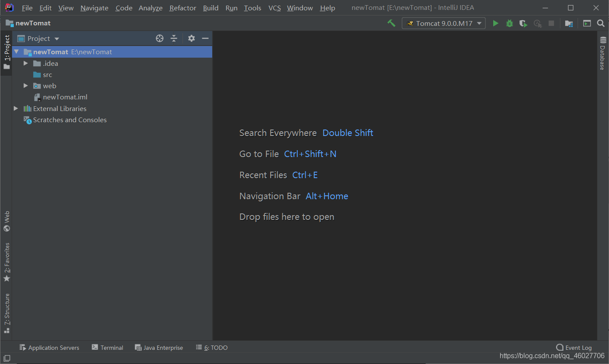Viewport: 609px width, 364px height.
Task: Expand the .idea folder arrow
Action: click(25, 63)
